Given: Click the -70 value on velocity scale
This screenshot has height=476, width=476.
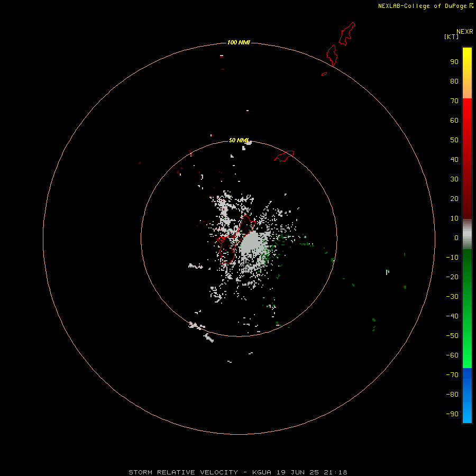Looking at the screenshot, I should (x=452, y=375).
